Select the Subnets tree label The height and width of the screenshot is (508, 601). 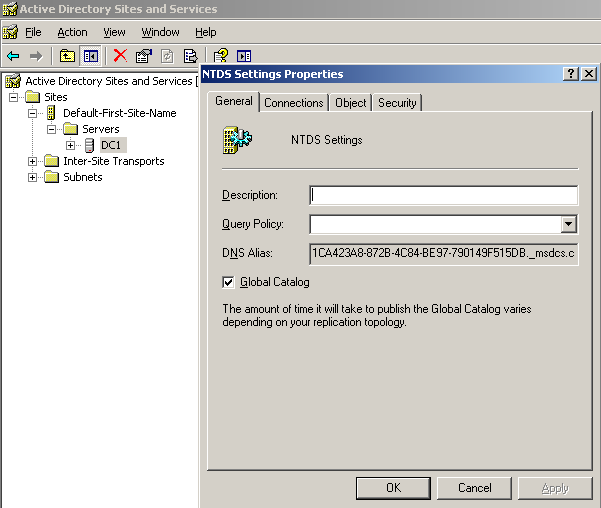click(83, 177)
